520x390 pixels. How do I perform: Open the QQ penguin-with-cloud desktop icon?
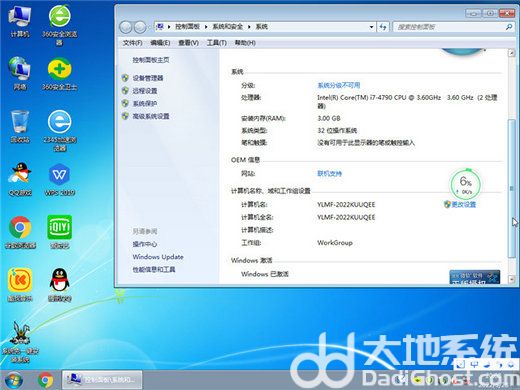pos(20,179)
